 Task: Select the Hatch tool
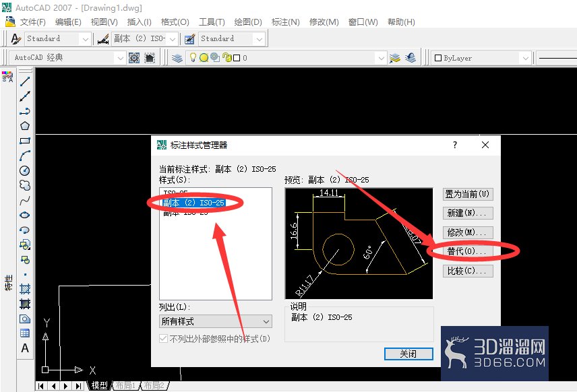coord(25,289)
